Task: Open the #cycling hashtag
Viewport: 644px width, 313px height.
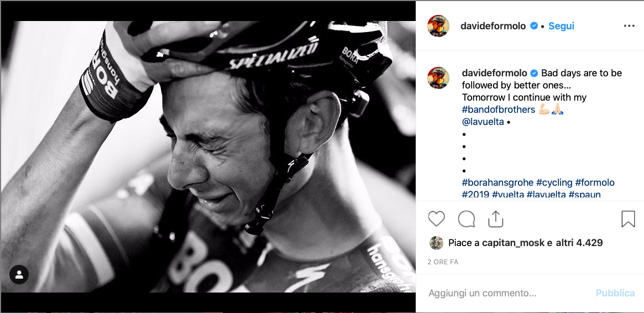Action: 554,182
